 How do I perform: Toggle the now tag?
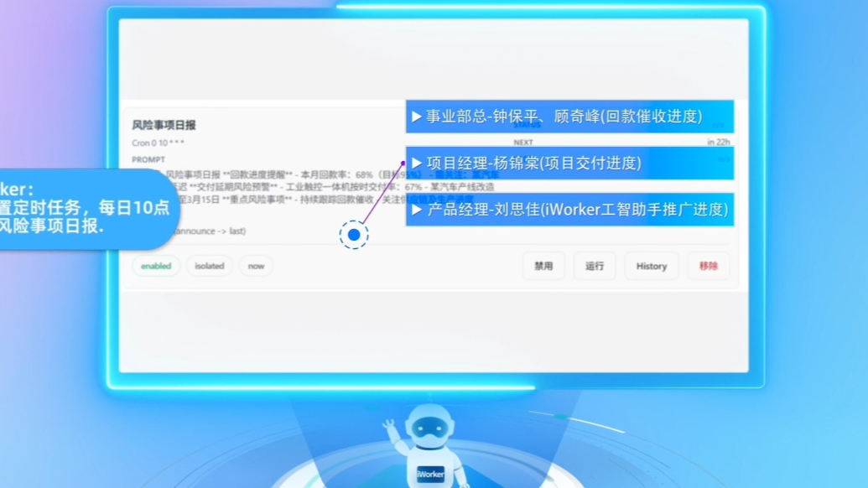pos(256,266)
